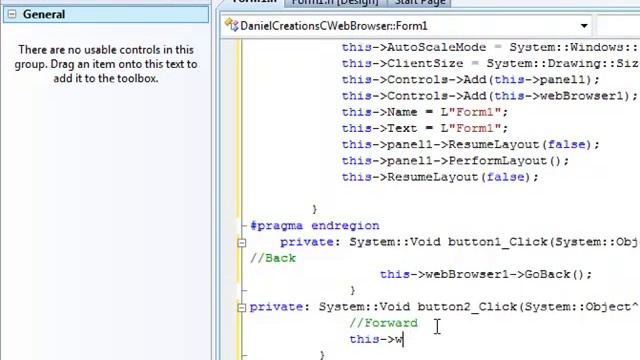The image size is (640, 360).
Task: Click the Controls->Add(this->panel1) line
Action: coord(471,80)
